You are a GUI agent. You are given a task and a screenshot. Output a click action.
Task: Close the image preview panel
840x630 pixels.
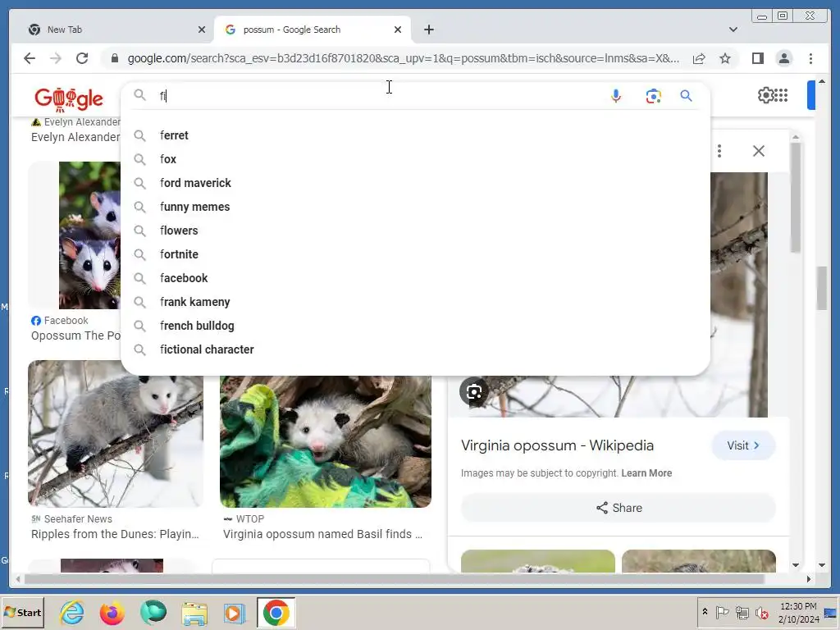(759, 151)
